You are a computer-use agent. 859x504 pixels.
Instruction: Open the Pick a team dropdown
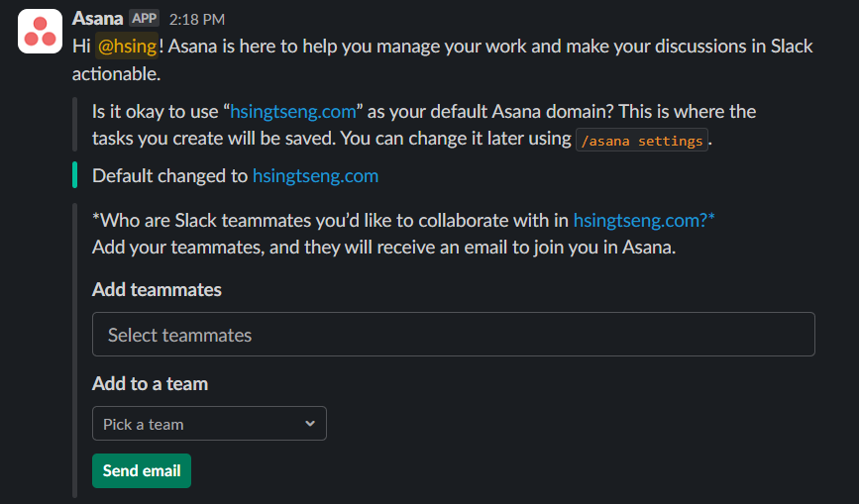click(209, 424)
